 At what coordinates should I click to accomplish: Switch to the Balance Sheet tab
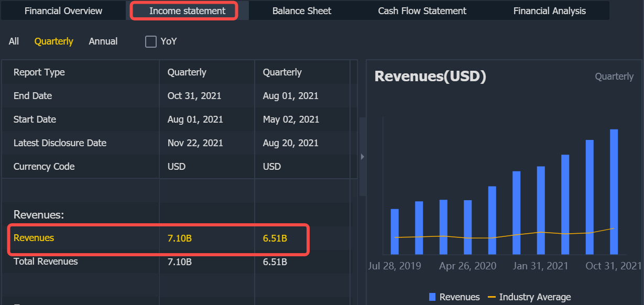pyautogui.click(x=302, y=11)
